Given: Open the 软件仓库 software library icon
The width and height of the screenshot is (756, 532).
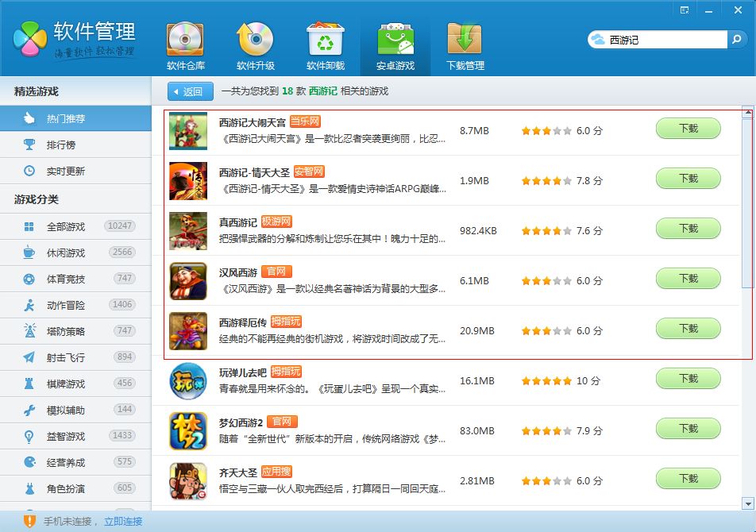Looking at the screenshot, I should click(185, 40).
